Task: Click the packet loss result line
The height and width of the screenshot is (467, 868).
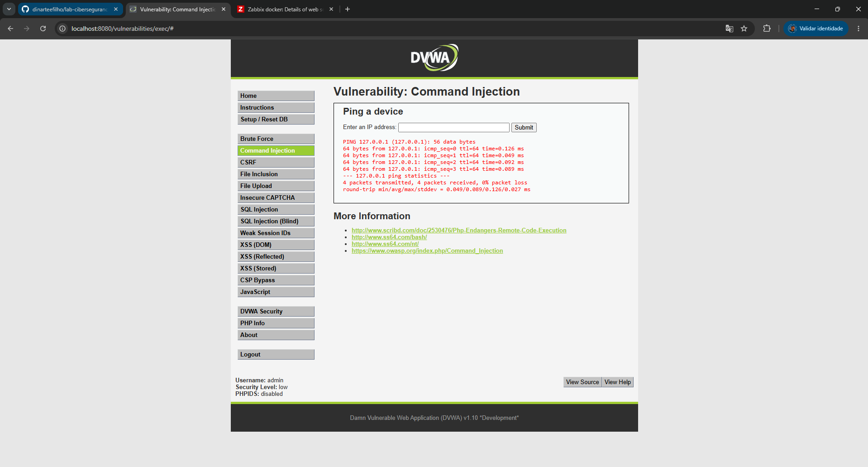Action: point(435,183)
